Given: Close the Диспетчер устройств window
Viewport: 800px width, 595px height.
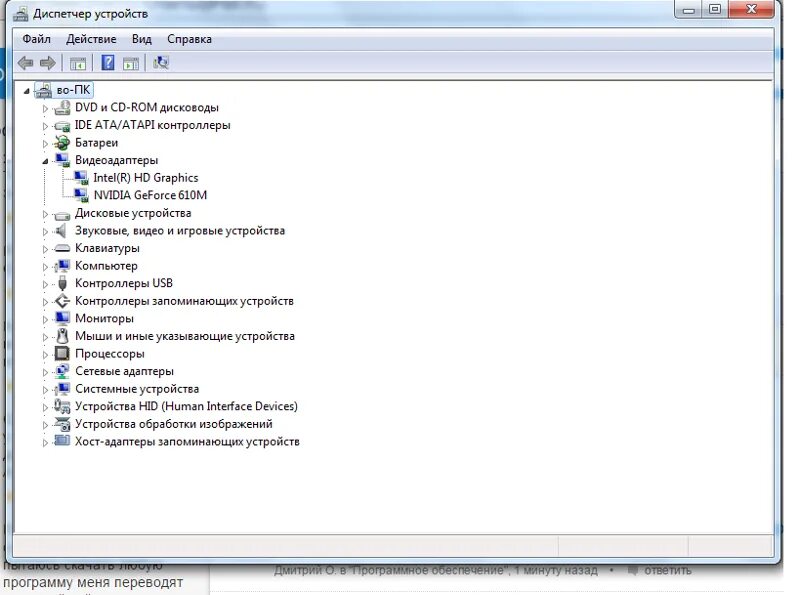Looking at the screenshot, I should click(751, 9).
